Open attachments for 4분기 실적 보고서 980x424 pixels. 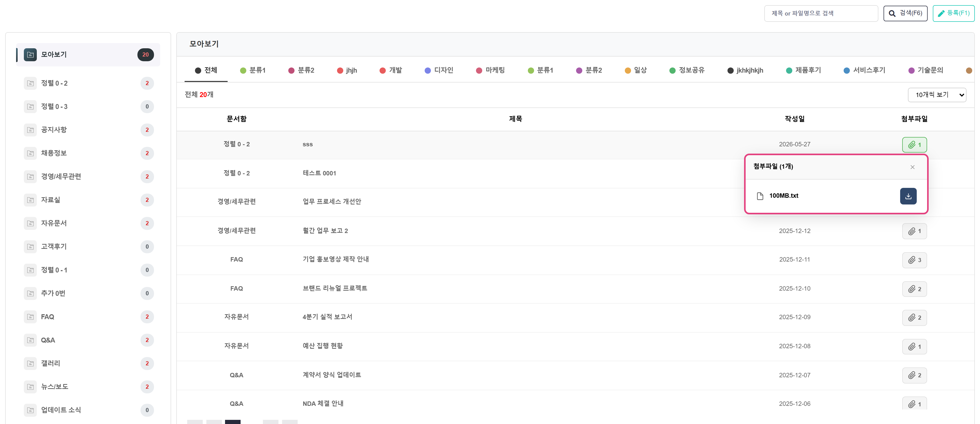(914, 317)
